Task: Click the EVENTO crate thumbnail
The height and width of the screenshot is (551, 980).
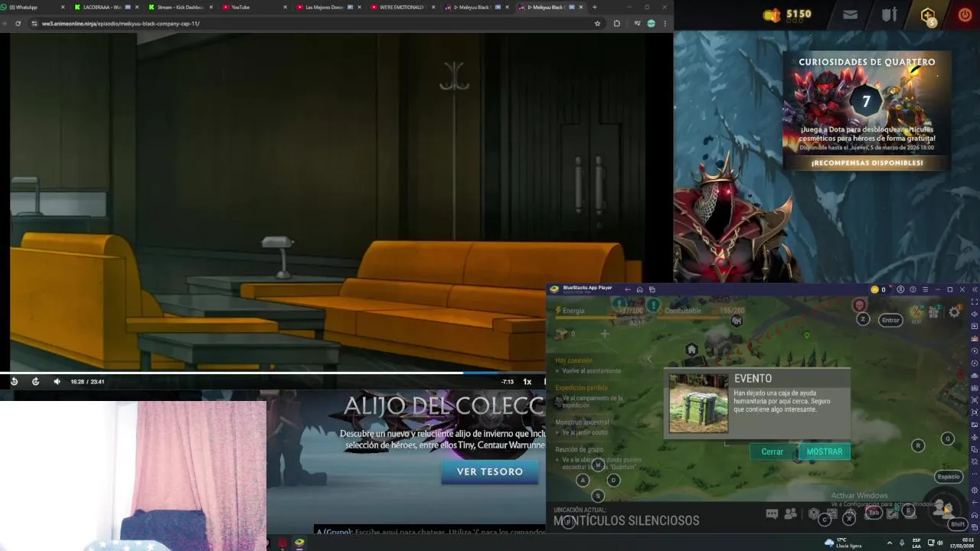Action: tap(698, 403)
